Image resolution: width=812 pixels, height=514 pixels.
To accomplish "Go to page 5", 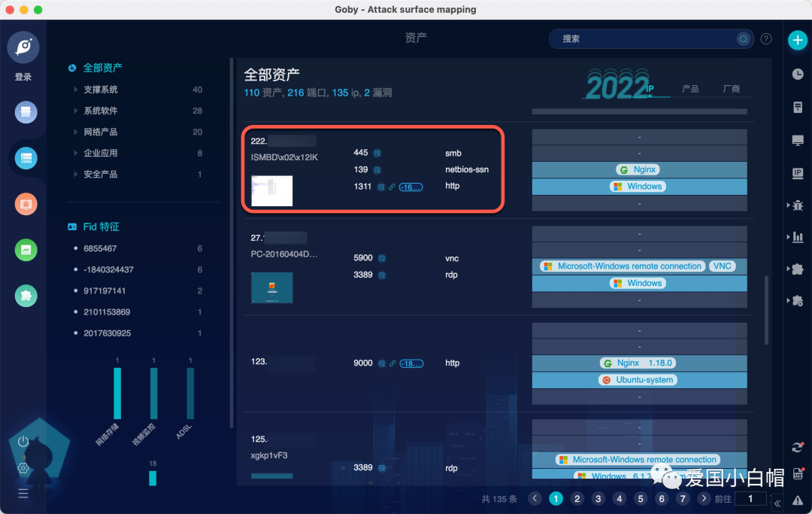I will tap(641, 498).
